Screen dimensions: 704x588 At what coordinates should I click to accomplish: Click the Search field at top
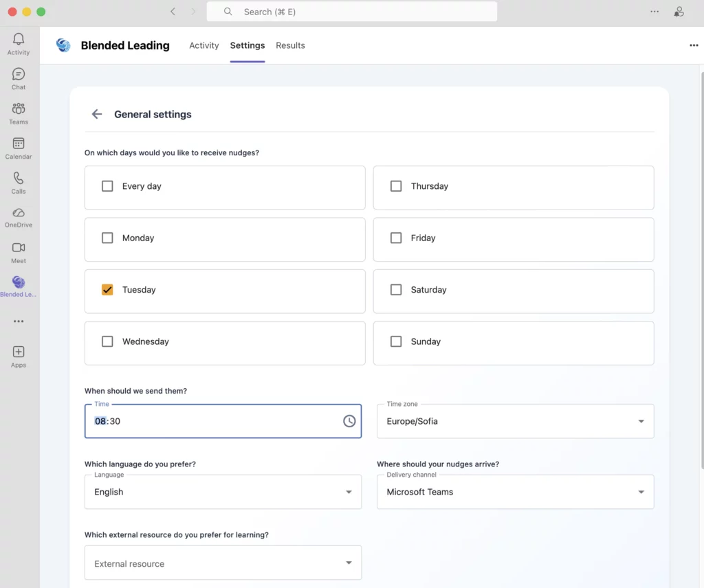pyautogui.click(x=351, y=12)
